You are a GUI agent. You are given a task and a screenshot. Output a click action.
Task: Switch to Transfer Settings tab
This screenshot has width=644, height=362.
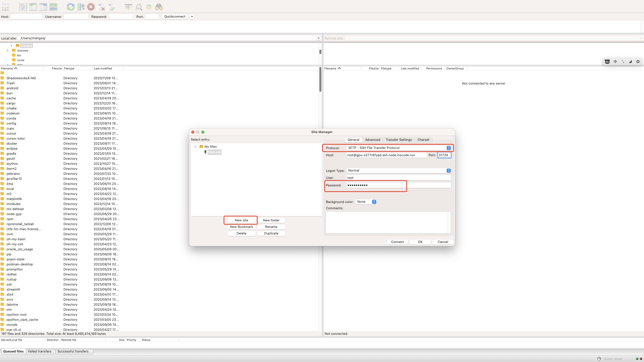(399, 140)
